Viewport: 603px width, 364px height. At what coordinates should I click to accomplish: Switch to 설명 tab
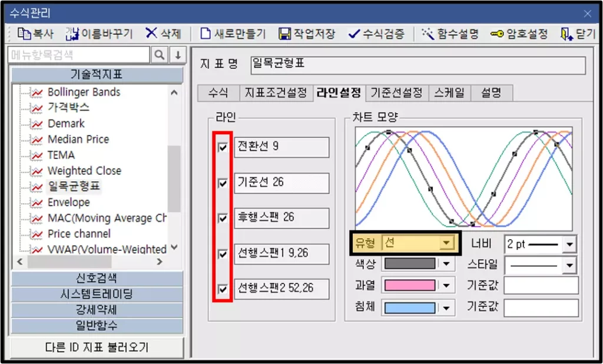pos(492,93)
